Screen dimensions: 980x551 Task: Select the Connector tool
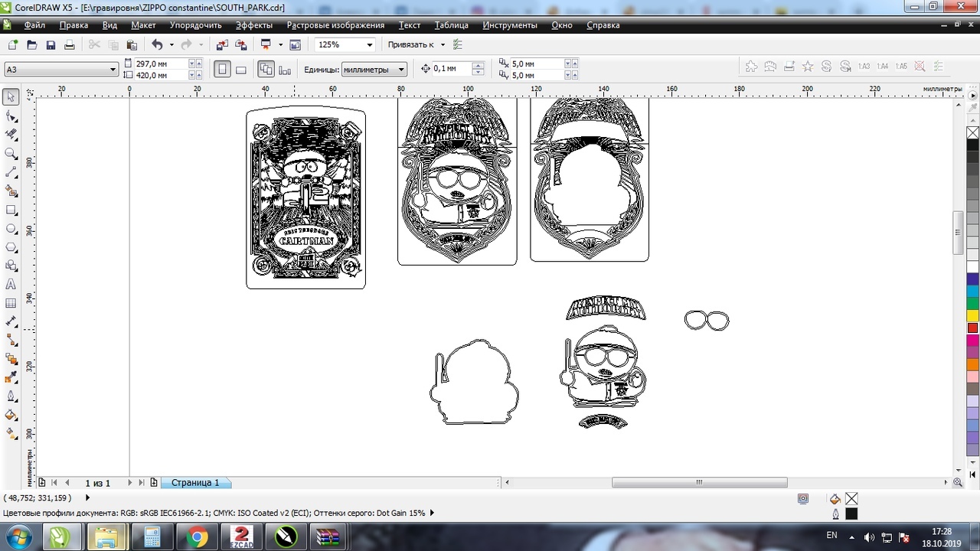tap(11, 340)
